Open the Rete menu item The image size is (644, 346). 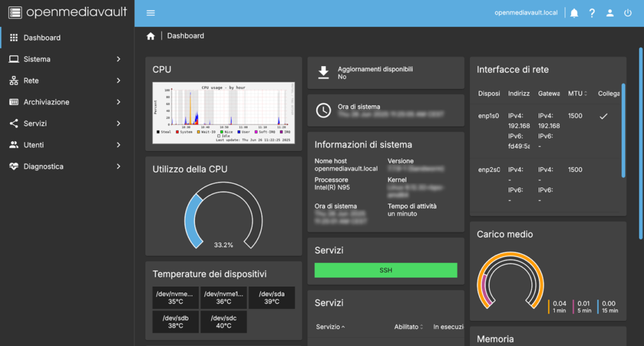point(67,81)
